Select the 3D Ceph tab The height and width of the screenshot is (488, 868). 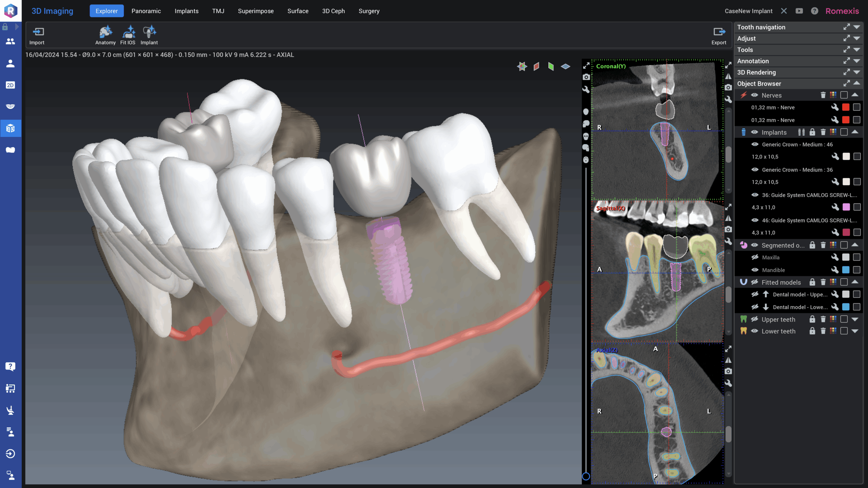[x=333, y=11]
